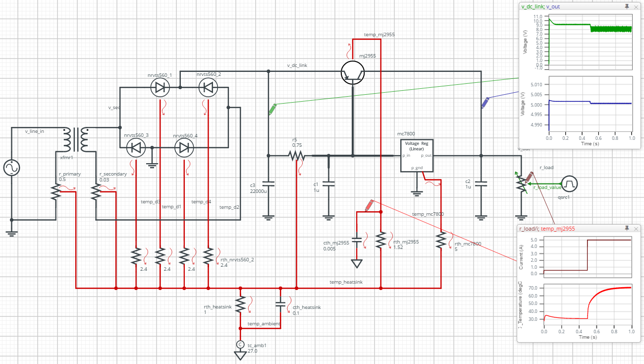Click the blue probe on v_out wire
644x364 pixels.
pos(485,103)
